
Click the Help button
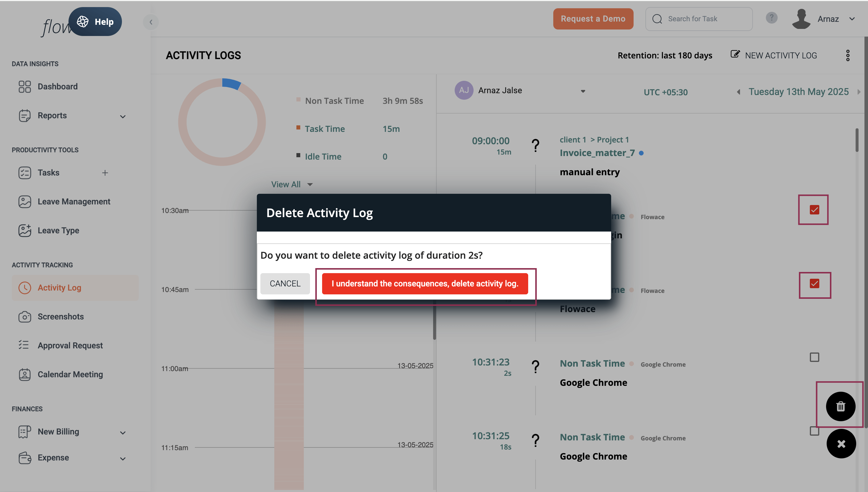click(95, 22)
